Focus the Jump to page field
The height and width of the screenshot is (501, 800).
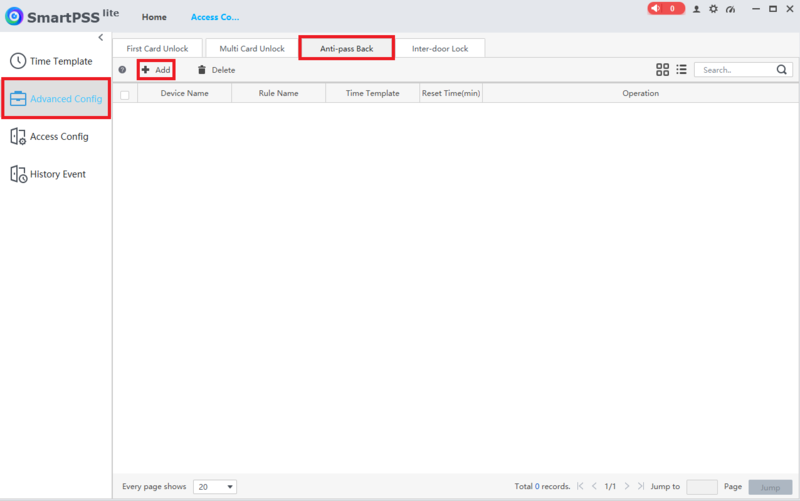point(702,487)
